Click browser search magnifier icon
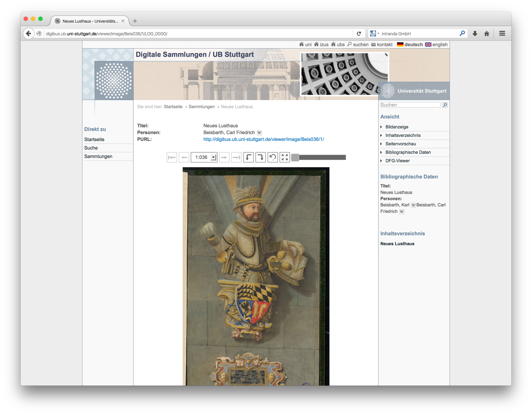 pyautogui.click(x=462, y=33)
